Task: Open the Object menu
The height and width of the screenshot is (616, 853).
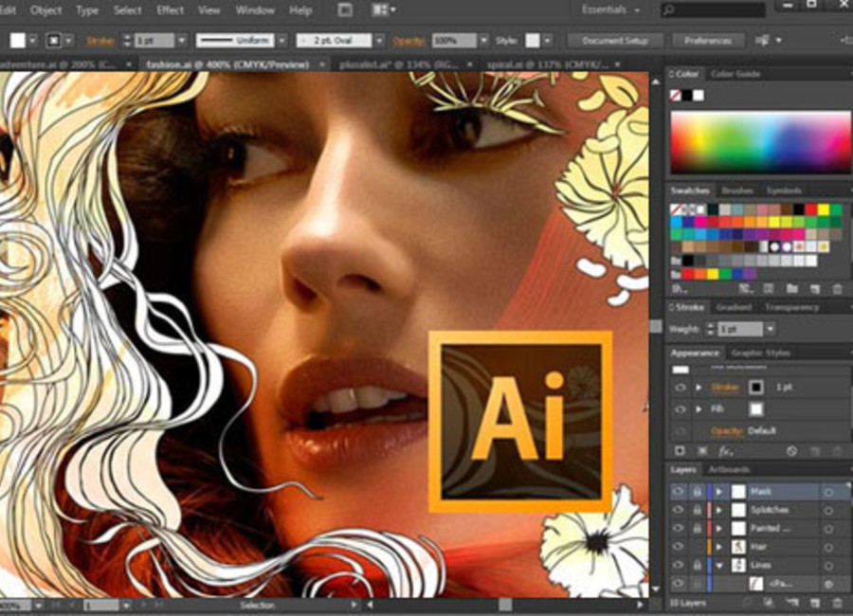Action: pos(45,10)
